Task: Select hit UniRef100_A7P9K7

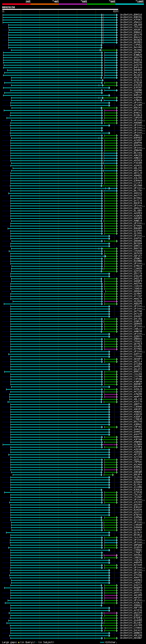Action: (x=131, y=20)
